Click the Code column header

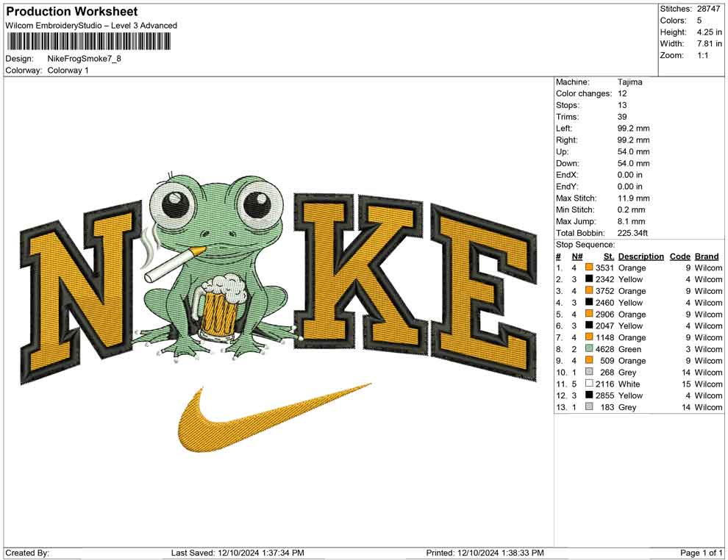679,256
